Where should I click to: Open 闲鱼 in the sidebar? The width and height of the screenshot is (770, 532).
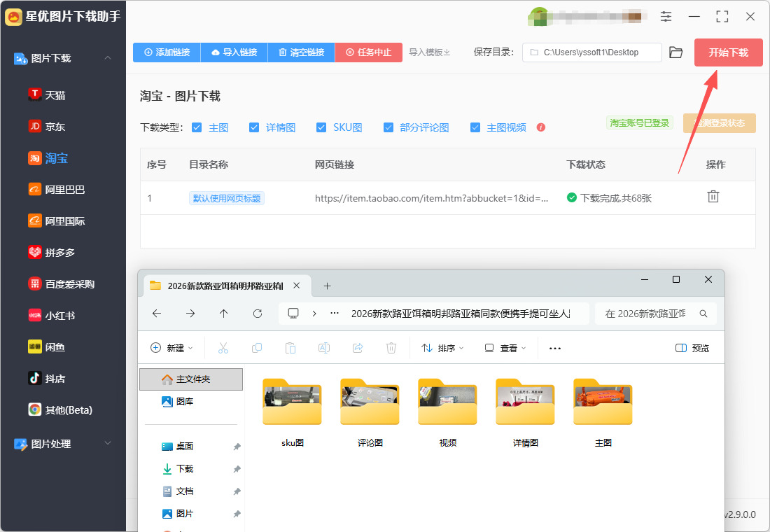(x=47, y=346)
